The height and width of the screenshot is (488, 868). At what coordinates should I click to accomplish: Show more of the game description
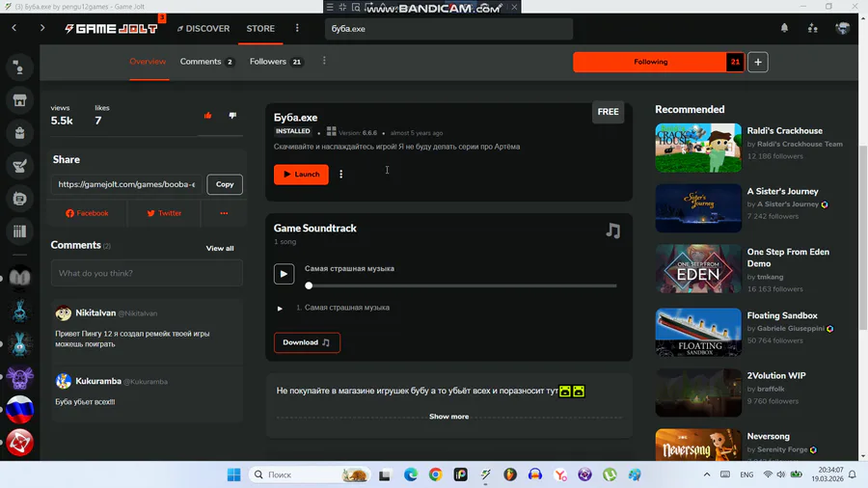pos(448,417)
